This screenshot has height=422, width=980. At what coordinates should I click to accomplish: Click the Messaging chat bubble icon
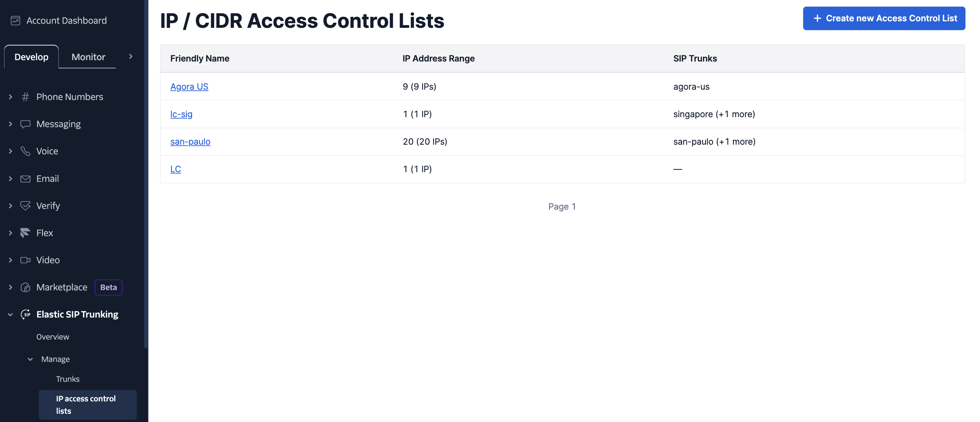coord(25,124)
